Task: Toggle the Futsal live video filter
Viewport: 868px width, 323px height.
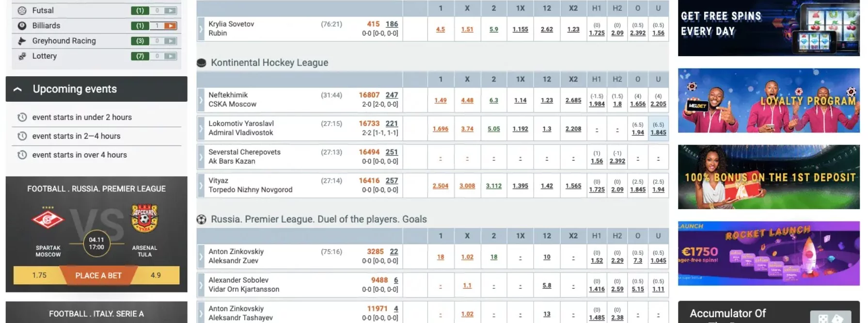Action: [170, 10]
